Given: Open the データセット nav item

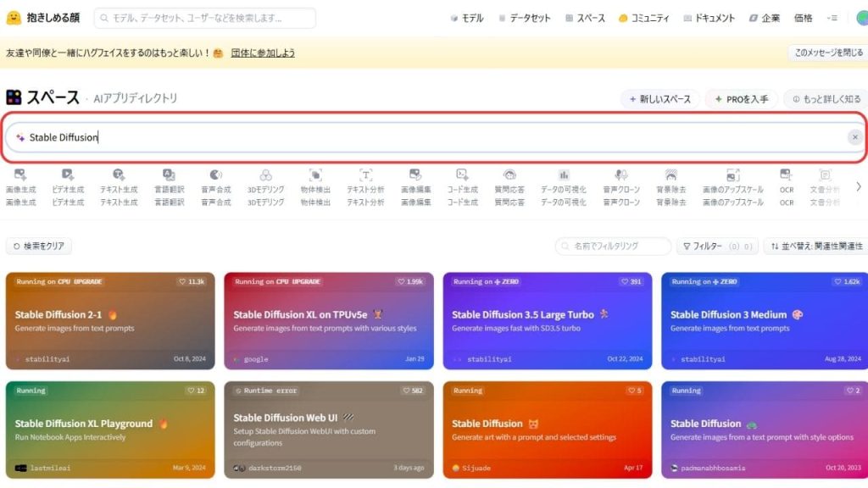Looking at the screenshot, I should pyautogui.click(x=525, y=19).
